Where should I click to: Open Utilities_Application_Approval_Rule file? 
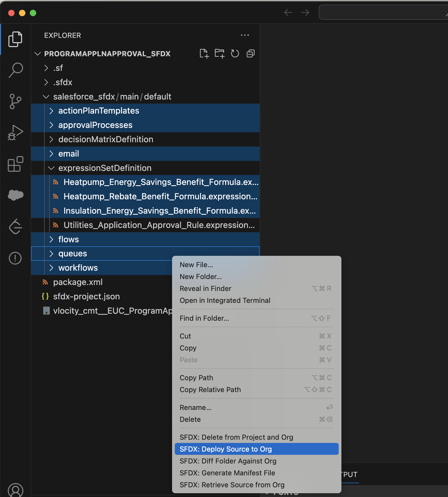(x=146, y=225)
